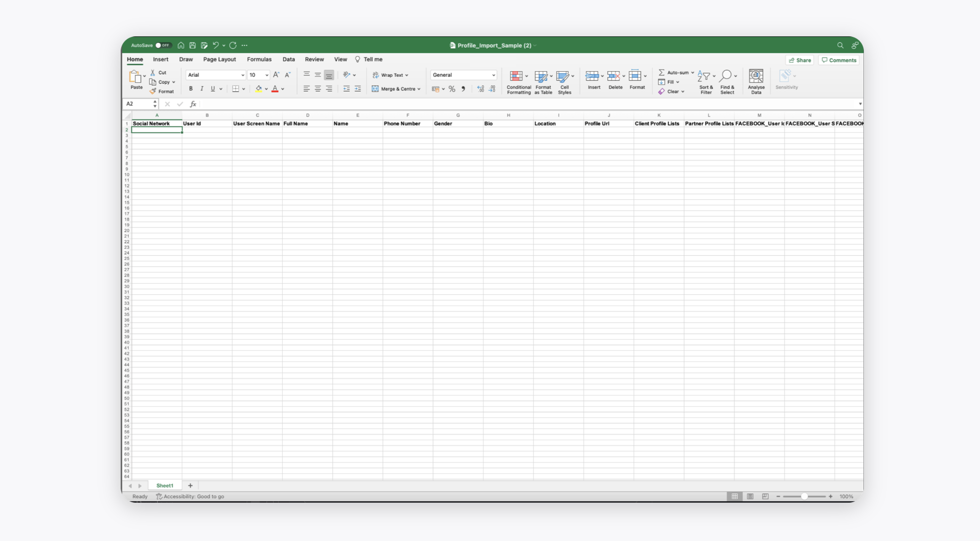
Task: Align text to middle of cell
Action: [318, 75]
